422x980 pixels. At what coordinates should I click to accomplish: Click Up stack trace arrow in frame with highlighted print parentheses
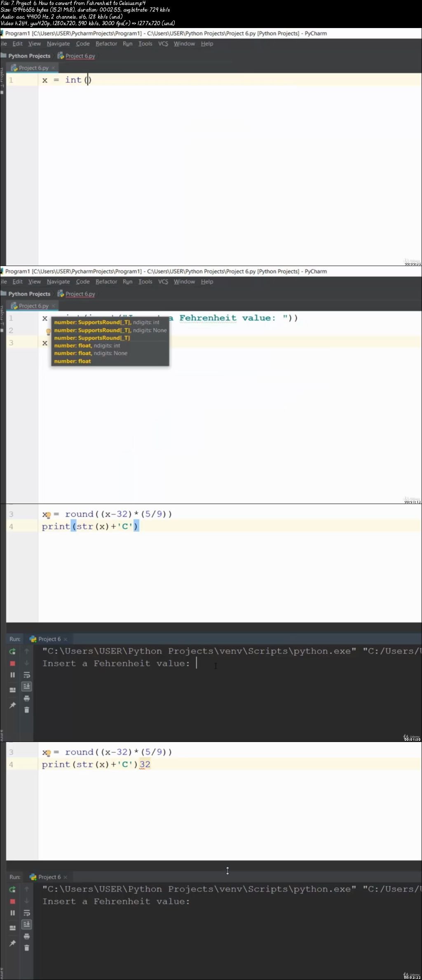27,651
